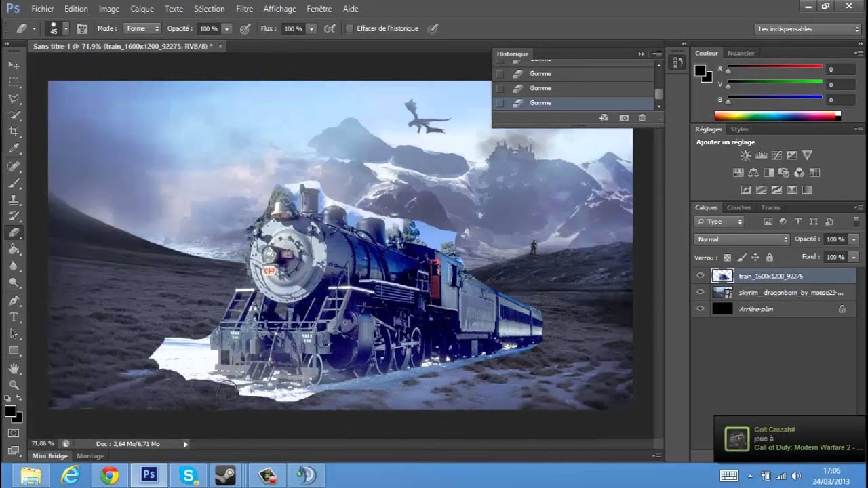Open the layer Fond dropdown arrow

click(x=854, y=258)
